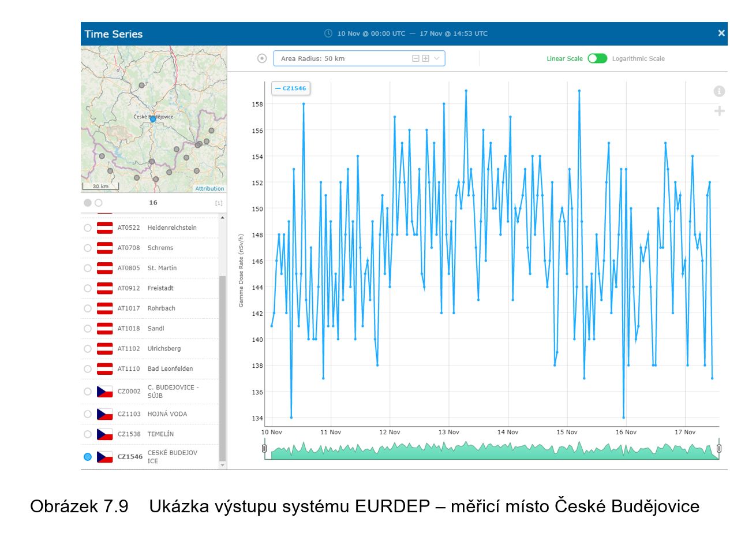This screenshot has width=756, height=540.
Task: Click the left handle of time range slider
Action: 264,448
